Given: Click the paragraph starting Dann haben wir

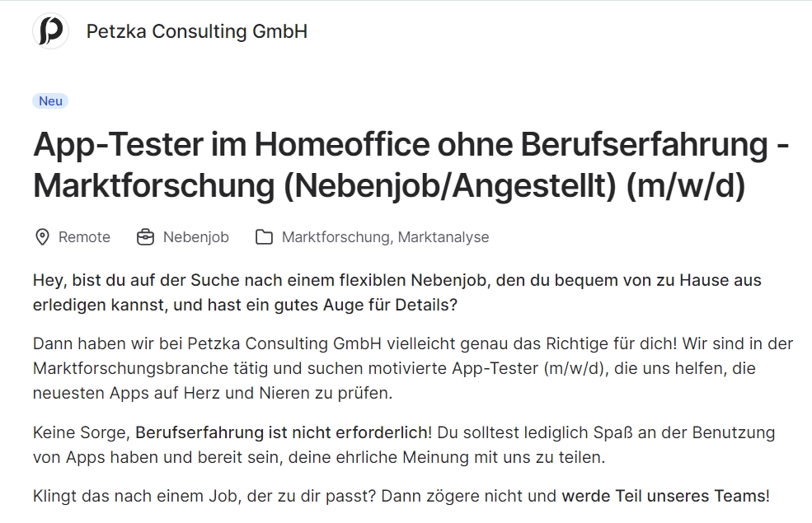Looking at the screenshot, I should tap(413, 368).
